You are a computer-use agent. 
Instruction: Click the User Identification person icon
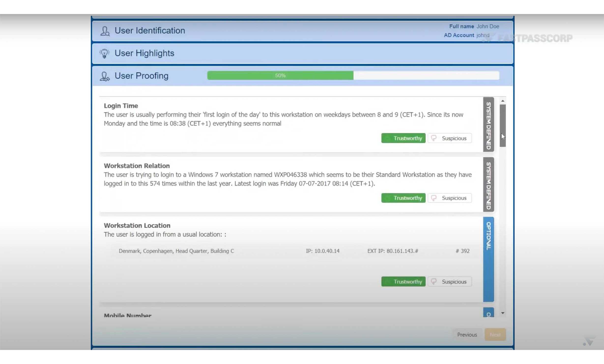point(105,31)
